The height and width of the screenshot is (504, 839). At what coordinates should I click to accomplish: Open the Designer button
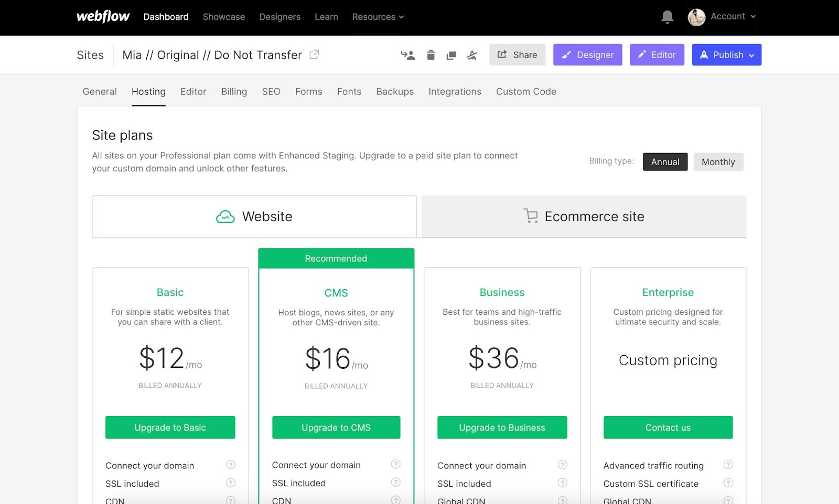tap(588, 55)
